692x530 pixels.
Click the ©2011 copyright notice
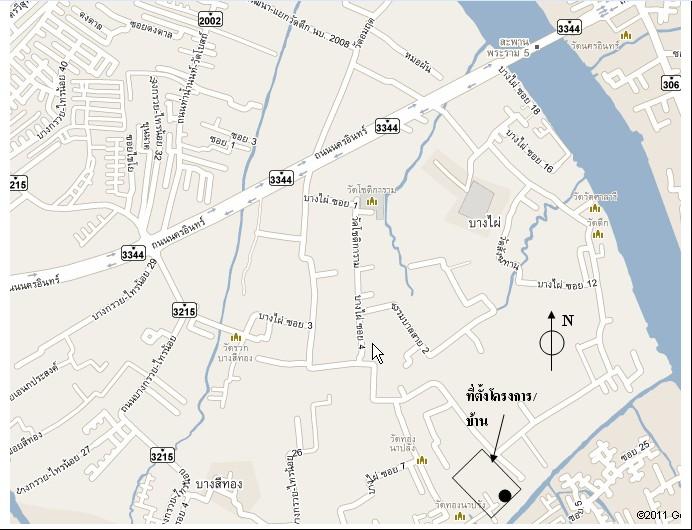point(659,515)
